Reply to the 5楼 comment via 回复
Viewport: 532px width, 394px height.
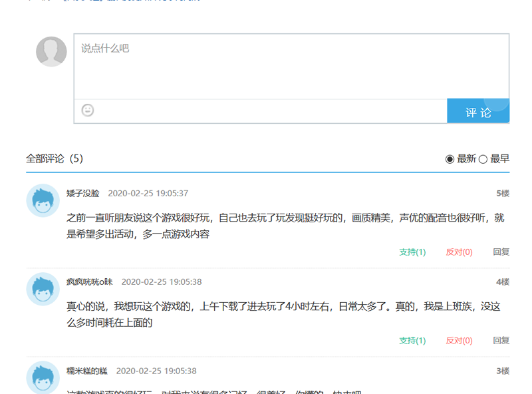[x=501, y=252]
